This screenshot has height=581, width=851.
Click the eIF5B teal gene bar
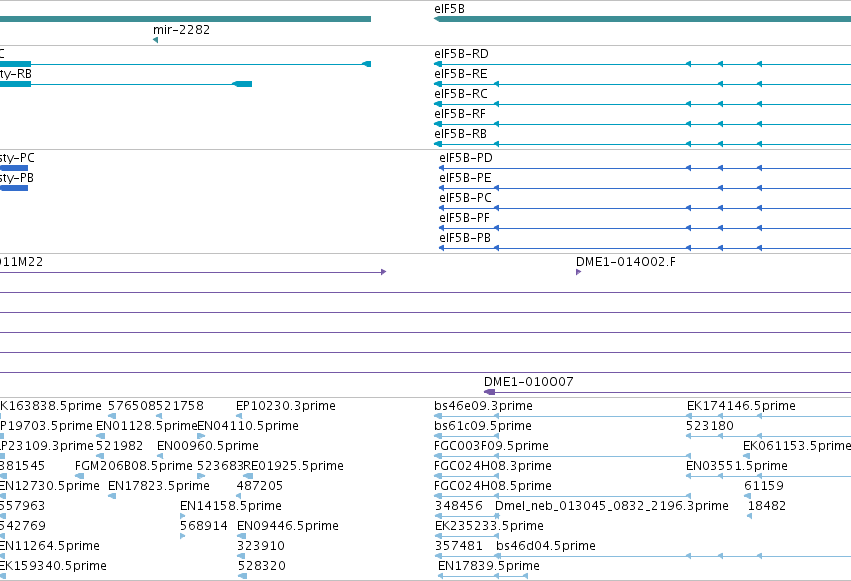[643, 20]
